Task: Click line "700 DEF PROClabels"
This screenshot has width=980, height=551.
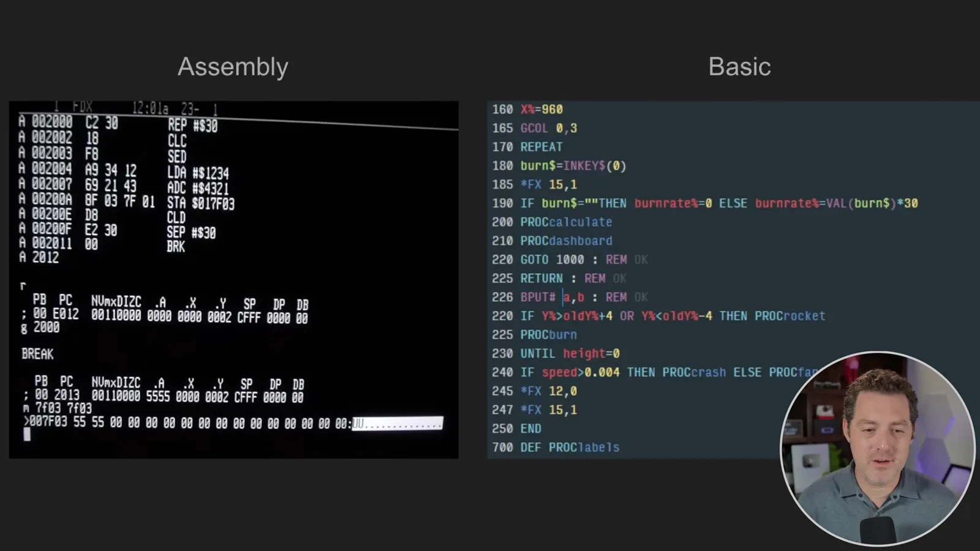Action: [556, 448]
